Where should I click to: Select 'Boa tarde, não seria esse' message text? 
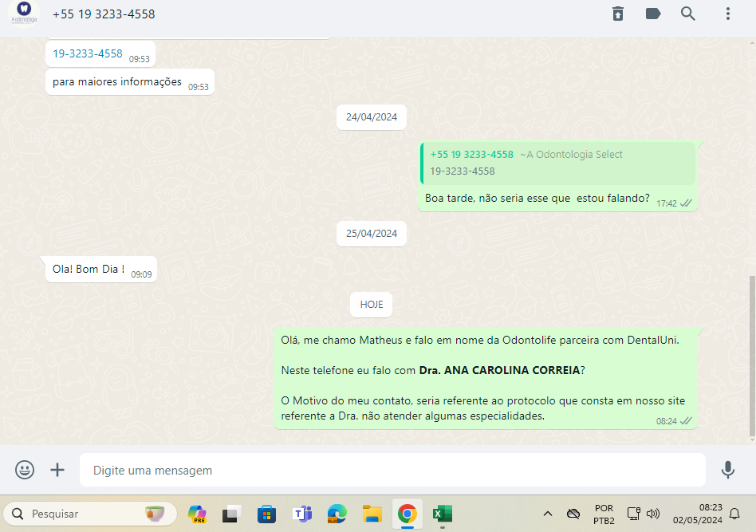pyautogui.click(x=537, y=199)
